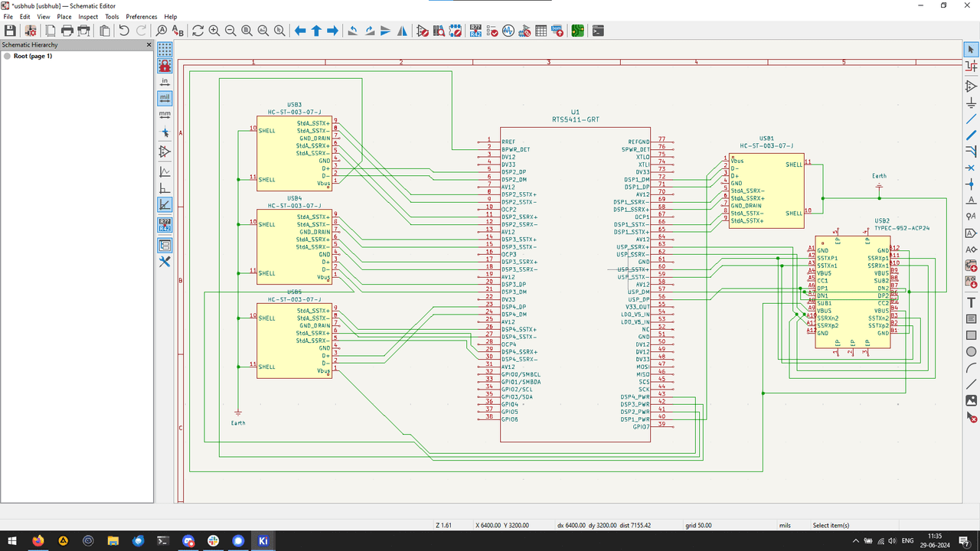Open the Preferences menu
Image resolution: width=980 pixels, height=551 pixels.
(142, 16)
